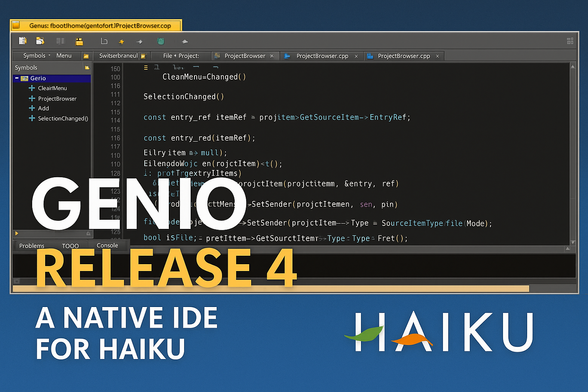Image resolution: width=588 pixels, height=392 pixels.
Task: Click line number 150 in the gutter
Action: click(x=115, y=69)
